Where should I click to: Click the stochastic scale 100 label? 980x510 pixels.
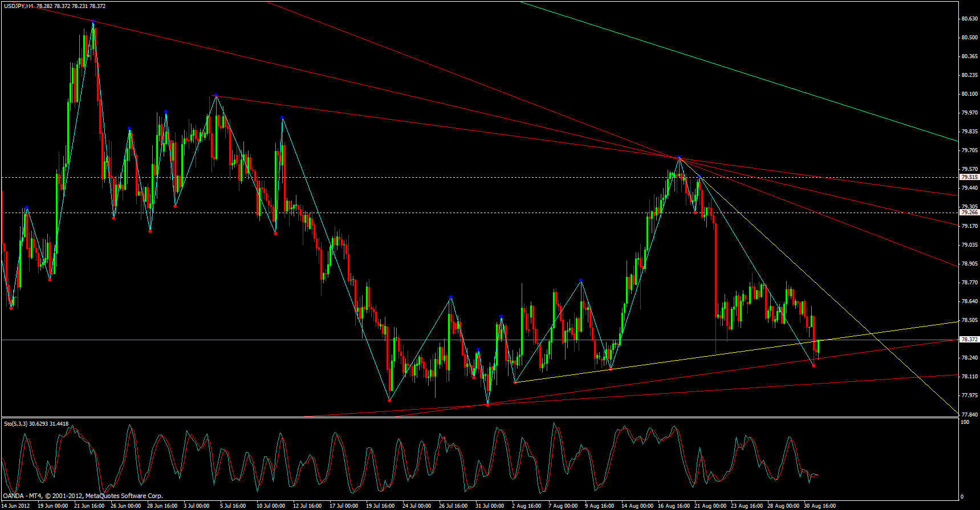[x=965, y=422]
